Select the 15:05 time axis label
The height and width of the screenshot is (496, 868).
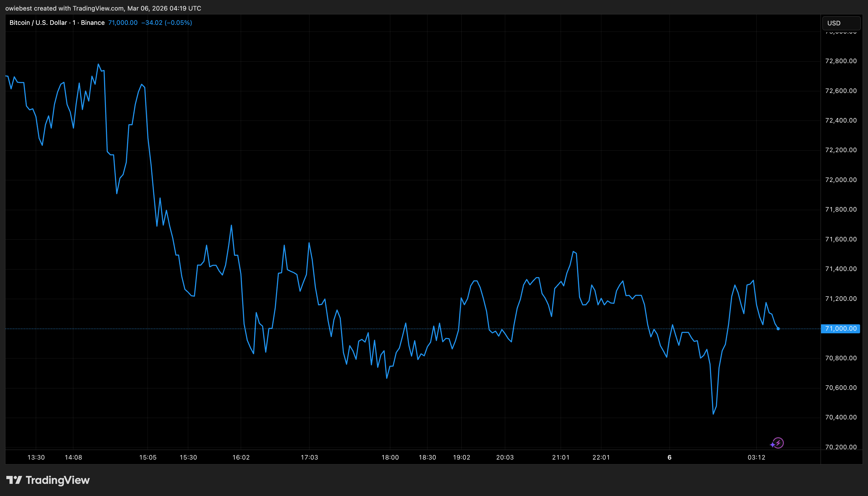[x=148, y=457]
